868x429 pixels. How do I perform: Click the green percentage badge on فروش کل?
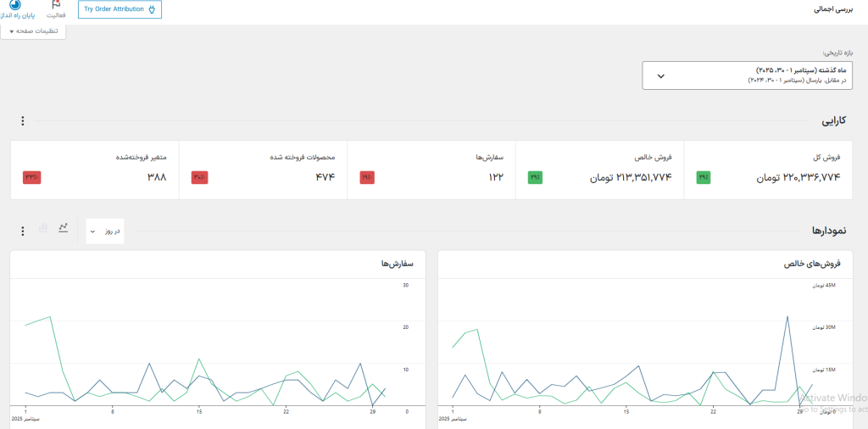pos(704,177)
